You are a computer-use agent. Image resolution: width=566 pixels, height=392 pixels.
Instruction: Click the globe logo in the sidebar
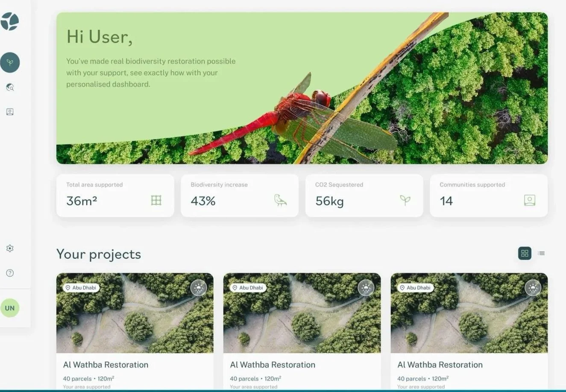click(10, 21)
